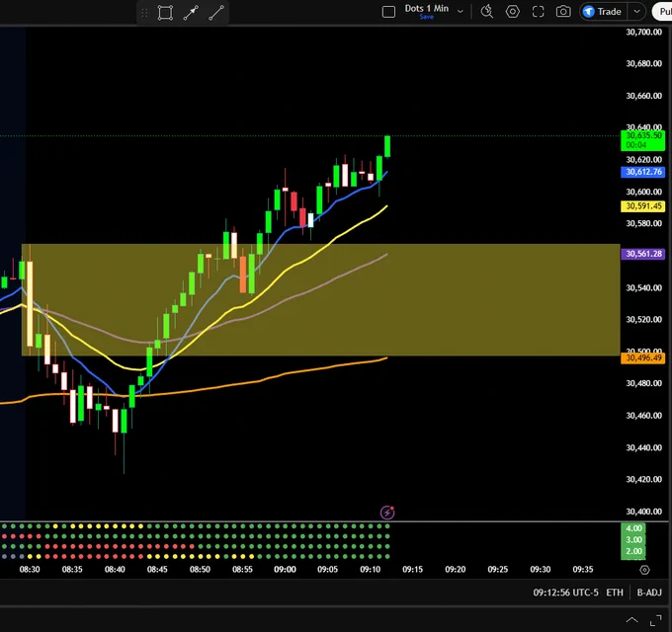This screenshot has width=672, height=632.
Task: Expand the Trade button dropdown arrow
Action: click(636, 12)
